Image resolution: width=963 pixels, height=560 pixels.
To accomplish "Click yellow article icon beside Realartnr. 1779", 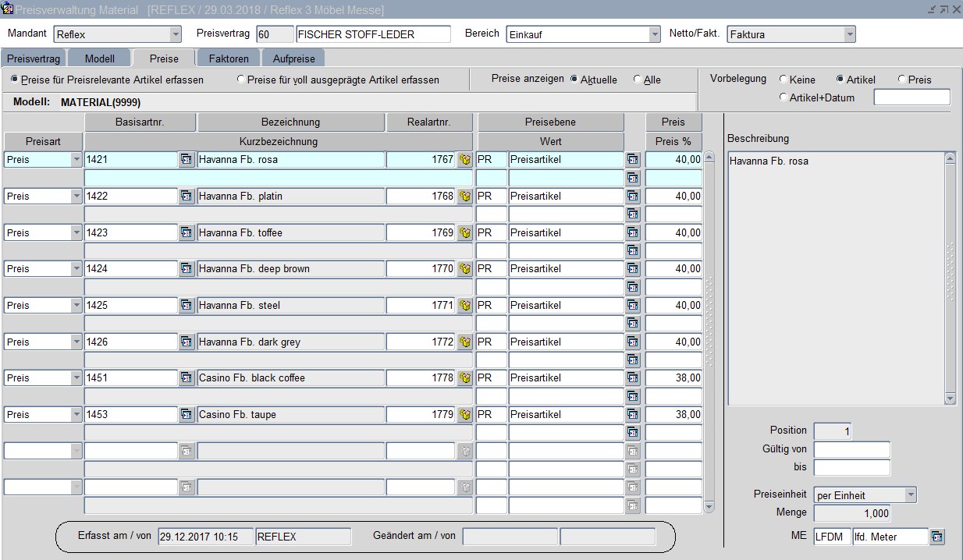I will (465, 415).
